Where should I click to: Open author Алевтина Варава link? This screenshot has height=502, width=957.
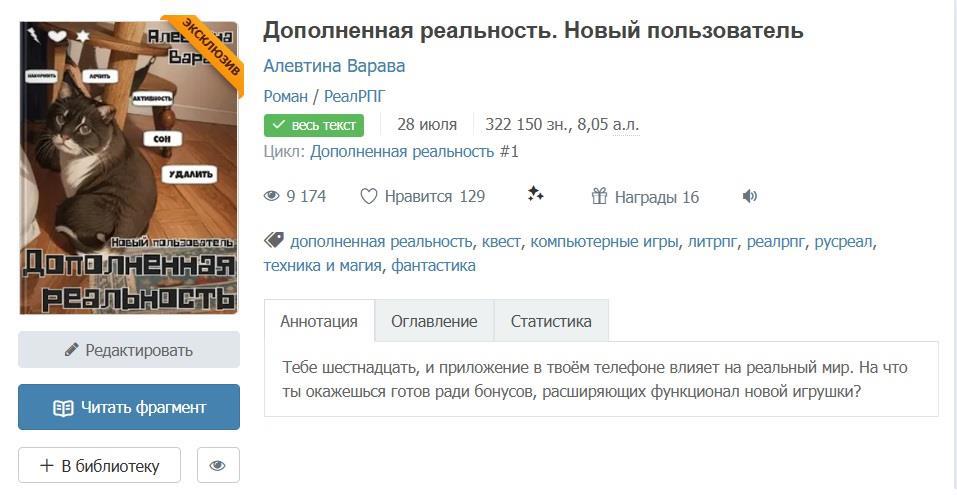334,66
